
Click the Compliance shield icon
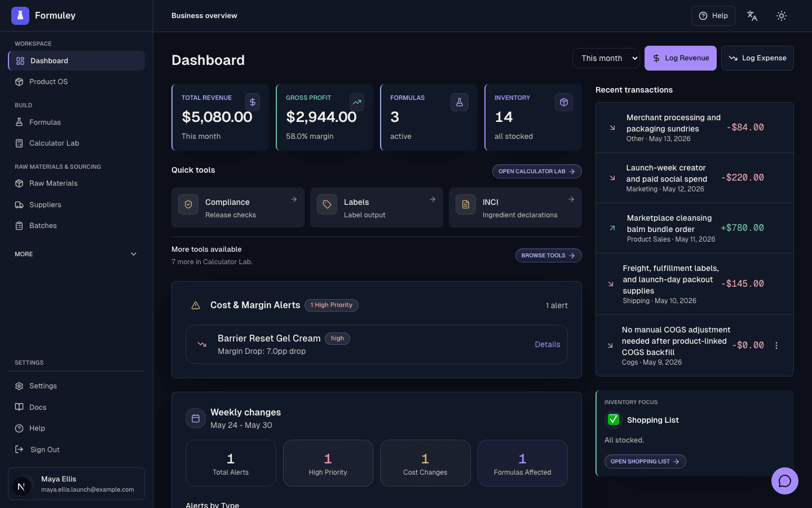click(x=188, y=204)
